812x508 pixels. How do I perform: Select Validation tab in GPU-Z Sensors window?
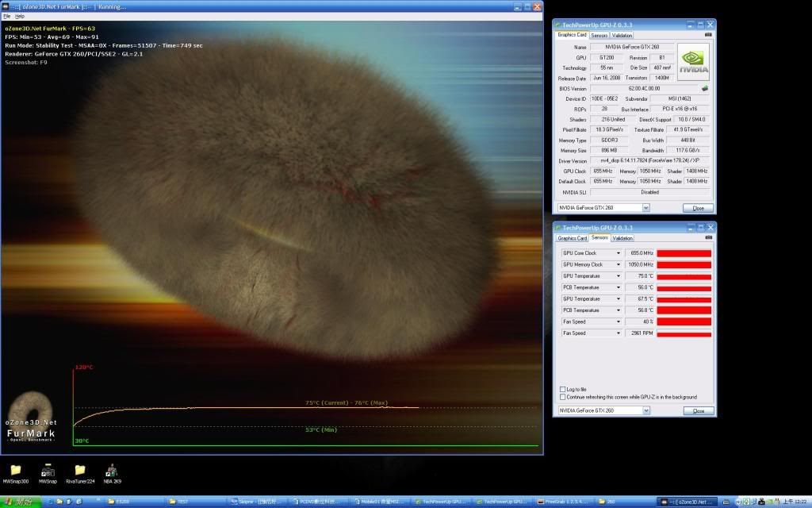click(x=622, y=238)
